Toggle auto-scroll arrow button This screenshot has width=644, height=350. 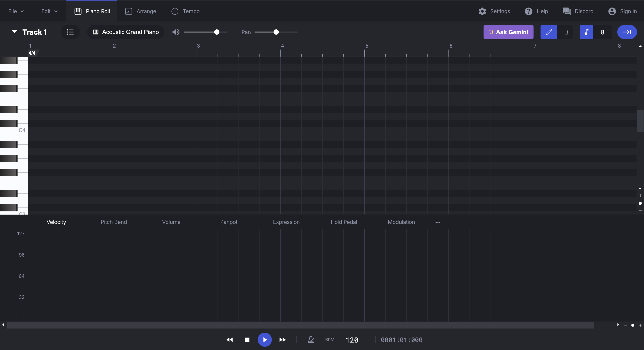(627, 32)
